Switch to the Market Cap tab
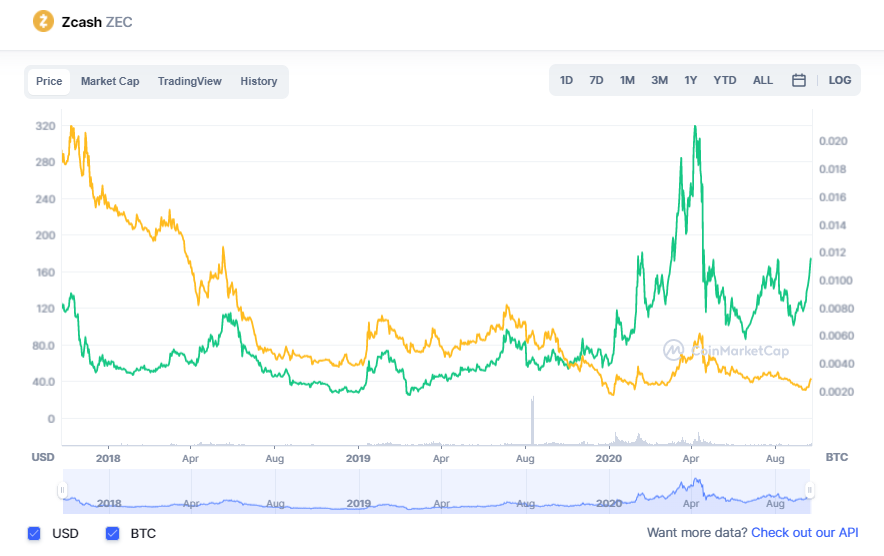The height and width of the screenshot is (556, 884). point(110,81)
